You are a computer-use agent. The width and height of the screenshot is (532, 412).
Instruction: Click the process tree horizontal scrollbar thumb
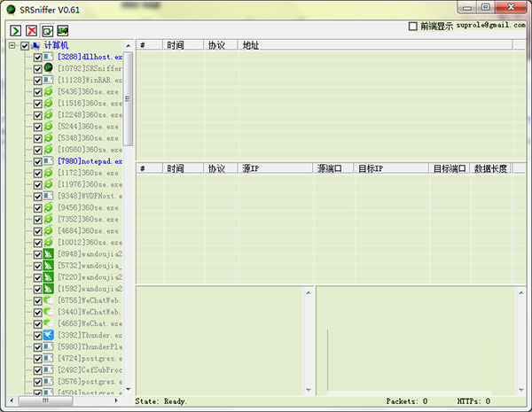(x=45, y=400)
